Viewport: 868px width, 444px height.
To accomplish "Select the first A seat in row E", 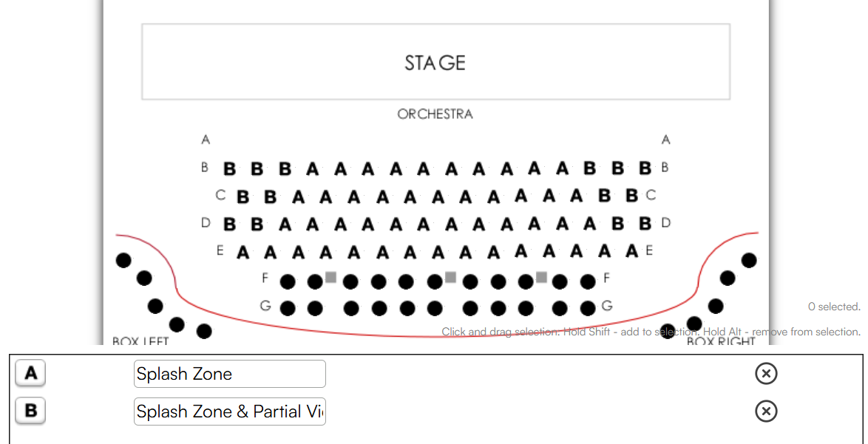I will [x=243, y=252].
